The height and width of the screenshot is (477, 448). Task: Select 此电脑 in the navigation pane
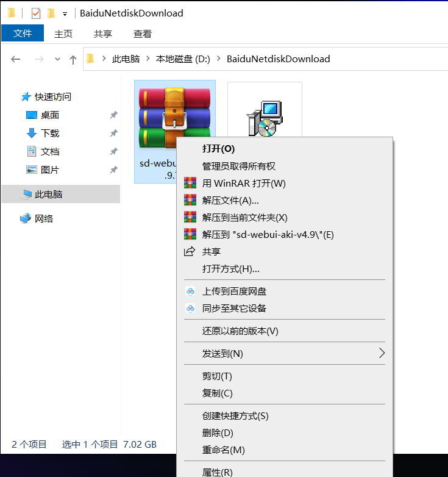pos(60,194)
